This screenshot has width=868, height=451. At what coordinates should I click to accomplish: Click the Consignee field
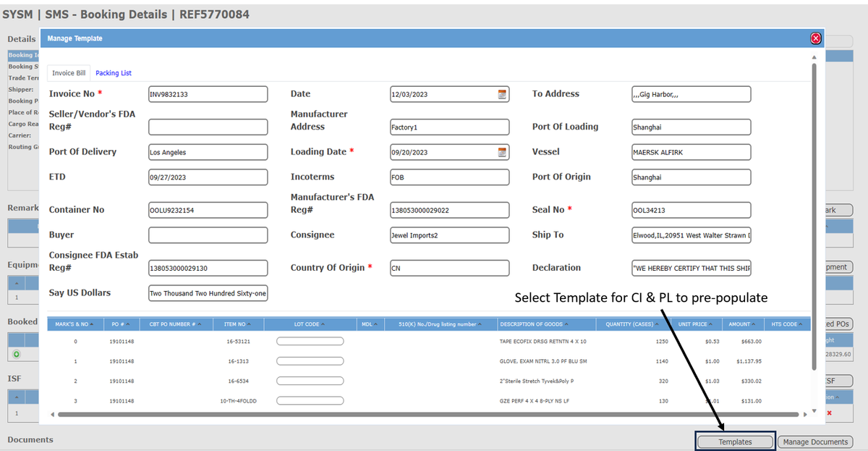pos(450,235)
